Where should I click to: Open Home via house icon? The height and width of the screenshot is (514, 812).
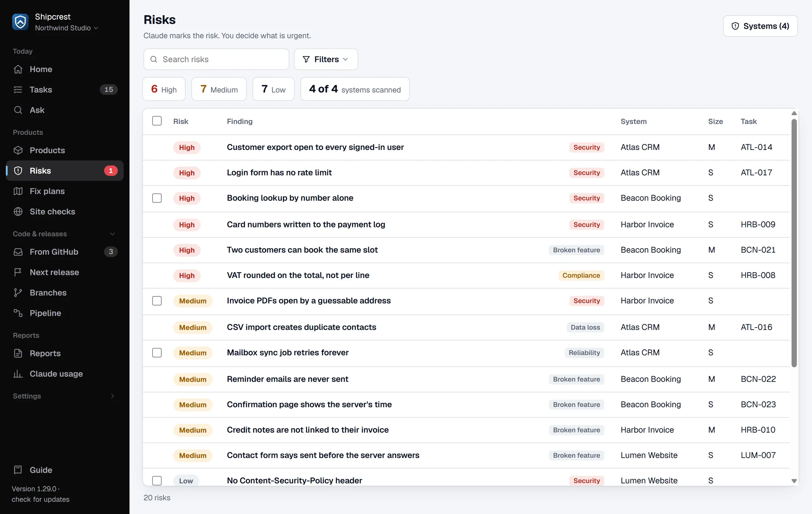pyautogui.click(x=18, y=69)
